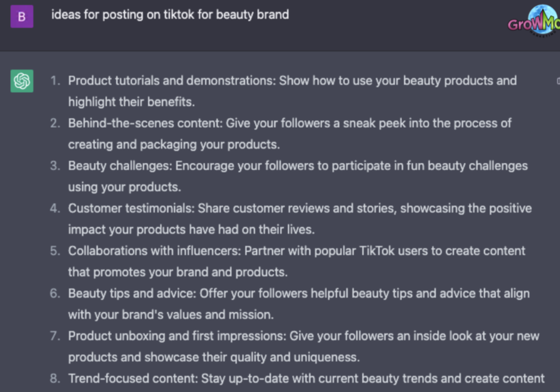
Task: Click the text "creating and packaging your products."
Action: (x=174, y=145)
